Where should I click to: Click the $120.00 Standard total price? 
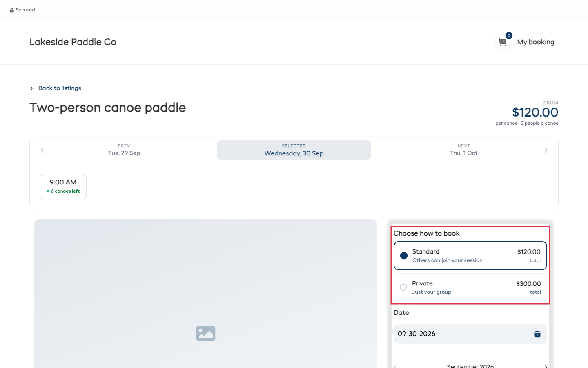click(529, 252)
